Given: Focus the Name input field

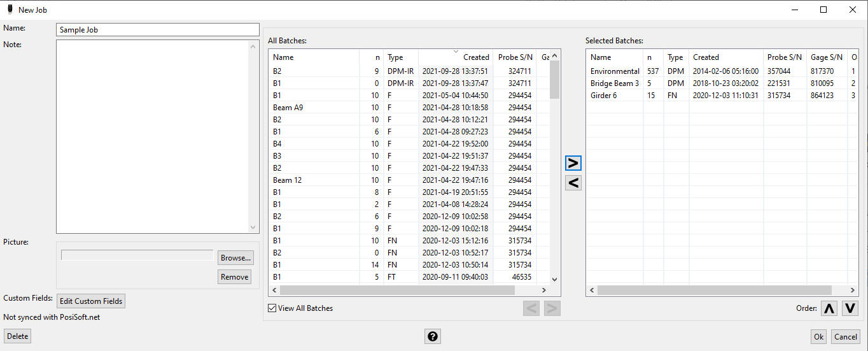Looking at the screenshot, I should [x=158, y=30].
